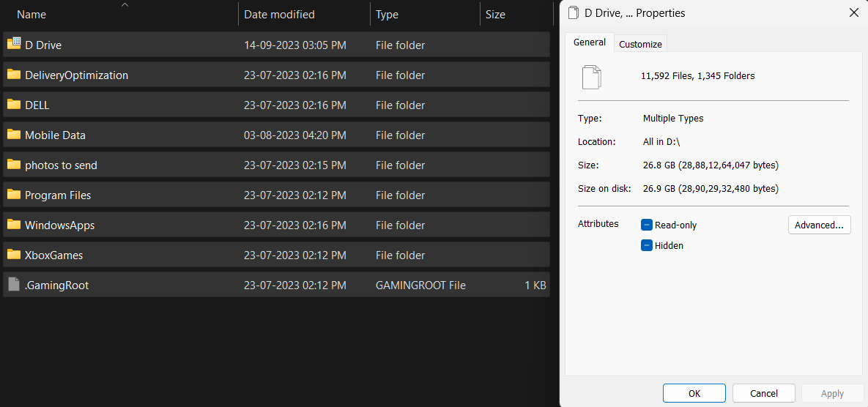Click the D Drive folder icon
The image size is (868, 407).
[14, 44]
